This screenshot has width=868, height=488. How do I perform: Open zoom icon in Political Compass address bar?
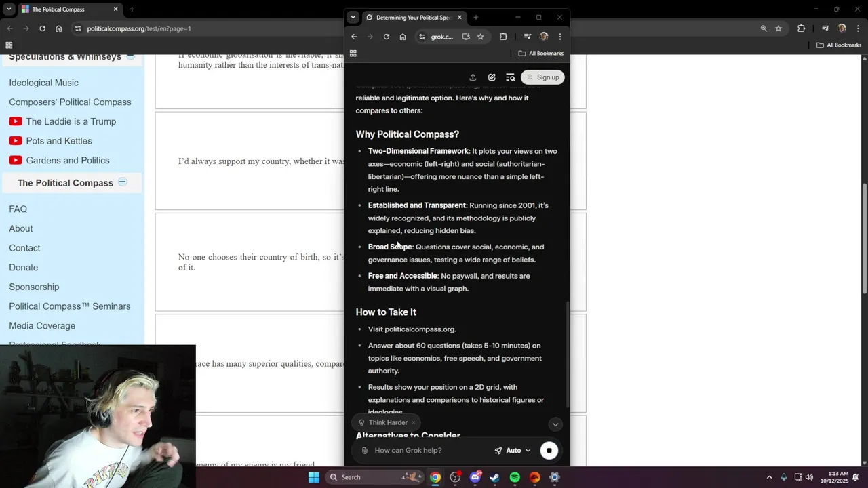click(764, 28)
